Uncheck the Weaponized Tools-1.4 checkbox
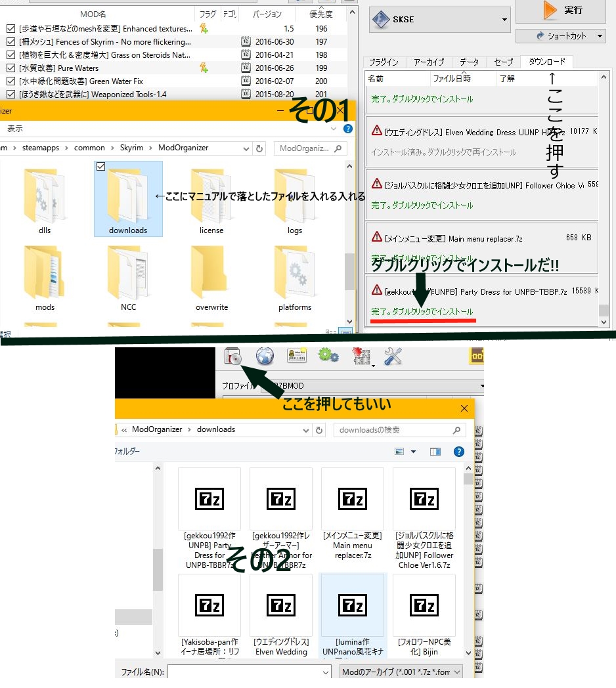The width and height of the screenshot is (616, 688). tap(11, 95)
